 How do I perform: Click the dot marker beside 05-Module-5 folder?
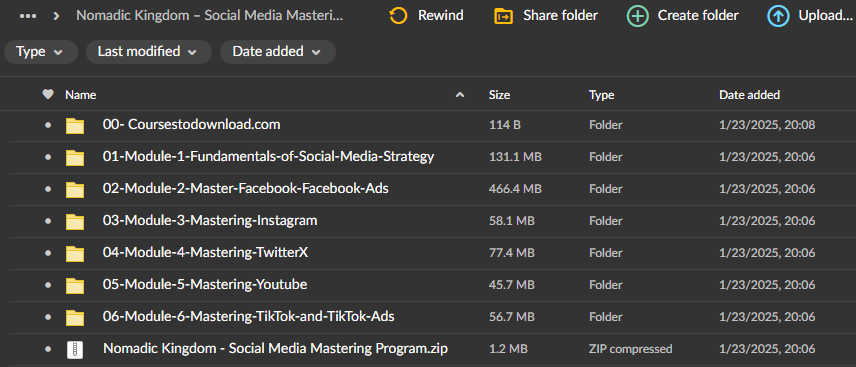click(x=48, y=285)
